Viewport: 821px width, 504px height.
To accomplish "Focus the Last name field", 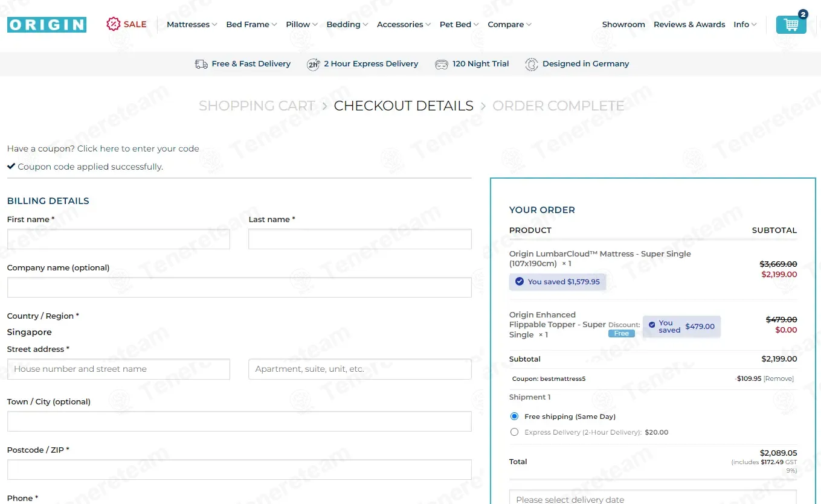I will click(360, 239).
